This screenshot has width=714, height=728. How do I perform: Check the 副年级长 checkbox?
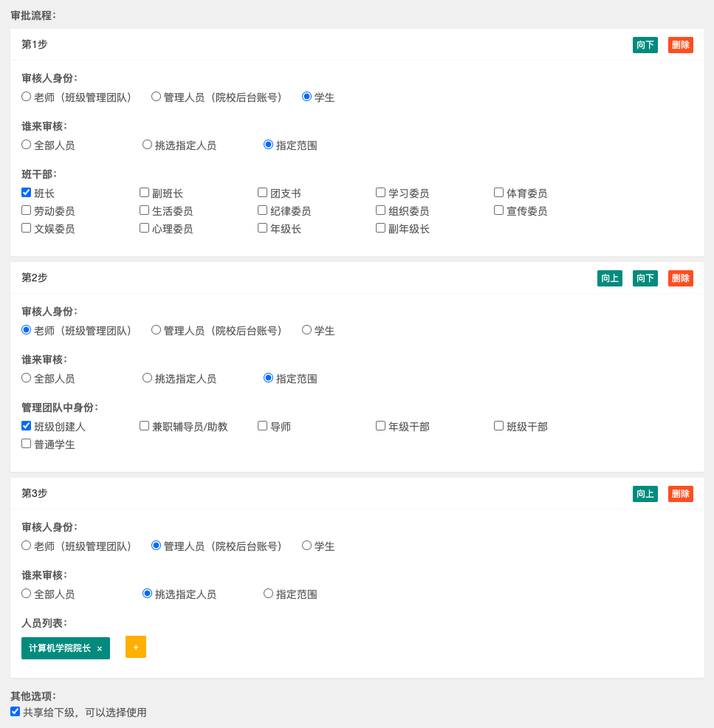coord(381,228)
